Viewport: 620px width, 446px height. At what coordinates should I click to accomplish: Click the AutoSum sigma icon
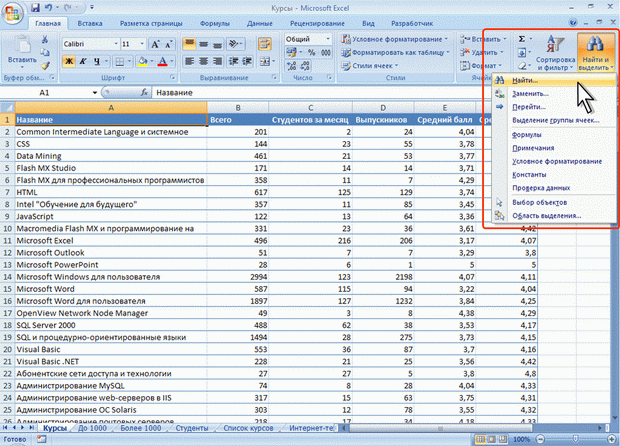click(x=522, y=39)
